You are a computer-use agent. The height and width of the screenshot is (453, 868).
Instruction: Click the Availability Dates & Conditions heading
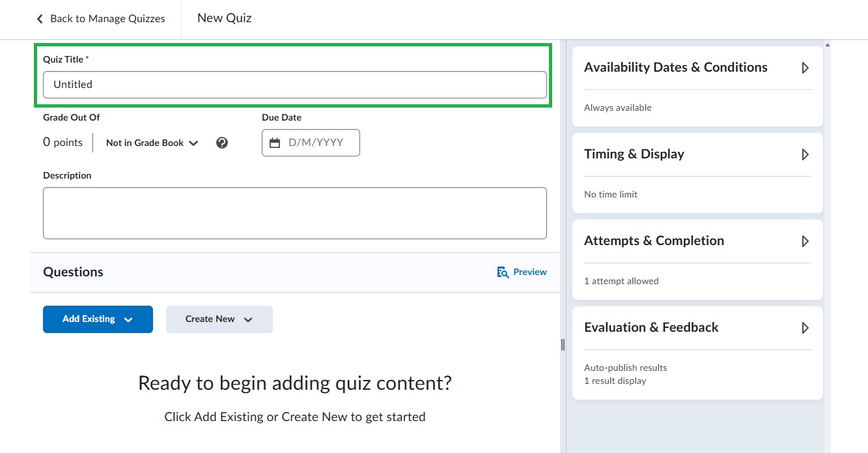point(675,68)
